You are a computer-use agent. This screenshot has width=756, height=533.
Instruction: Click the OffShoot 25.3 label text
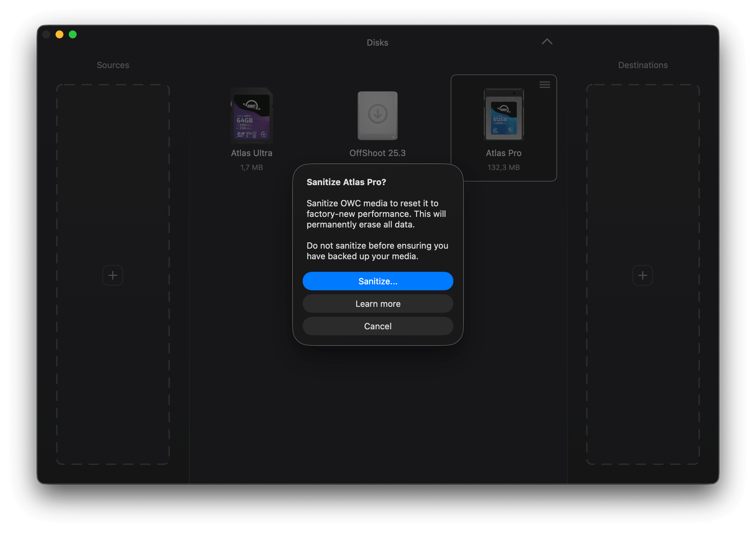tap(377, 153)
